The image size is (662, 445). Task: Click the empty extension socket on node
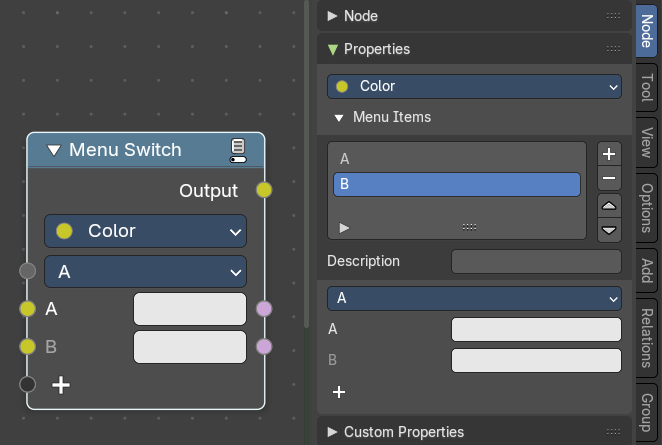point(27,385)
